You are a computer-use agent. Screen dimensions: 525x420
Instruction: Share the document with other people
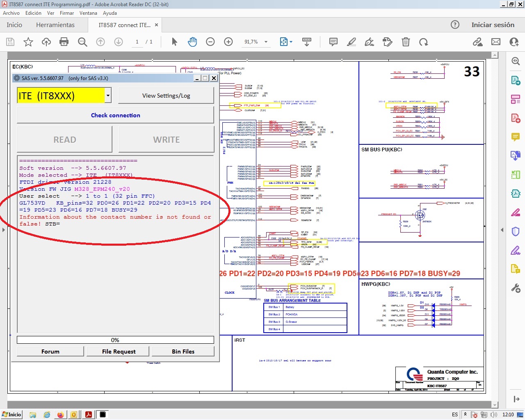(514, 42)
